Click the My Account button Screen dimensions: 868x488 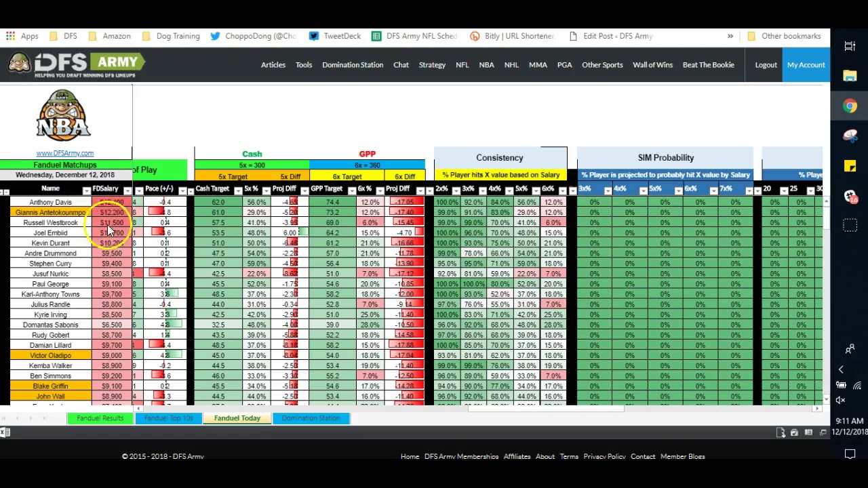pos(806,65)
